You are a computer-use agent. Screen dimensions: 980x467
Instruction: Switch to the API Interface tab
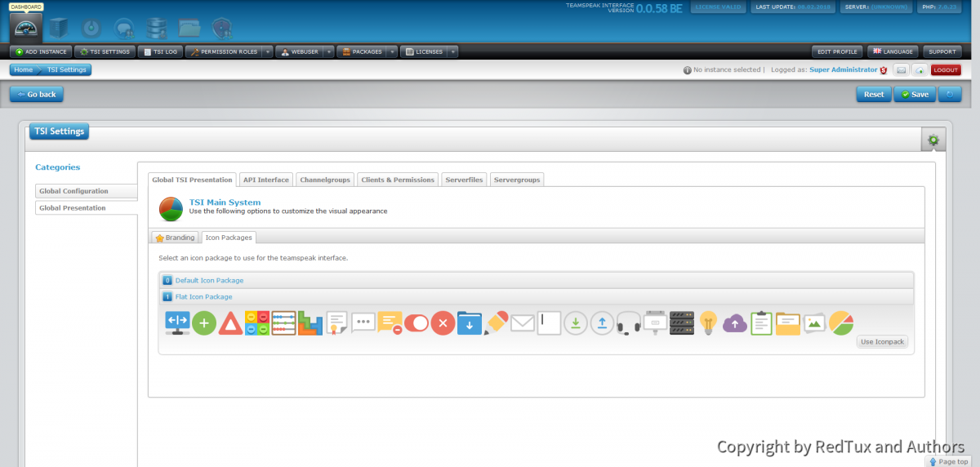pyautogui.click(x=266, y=180)
